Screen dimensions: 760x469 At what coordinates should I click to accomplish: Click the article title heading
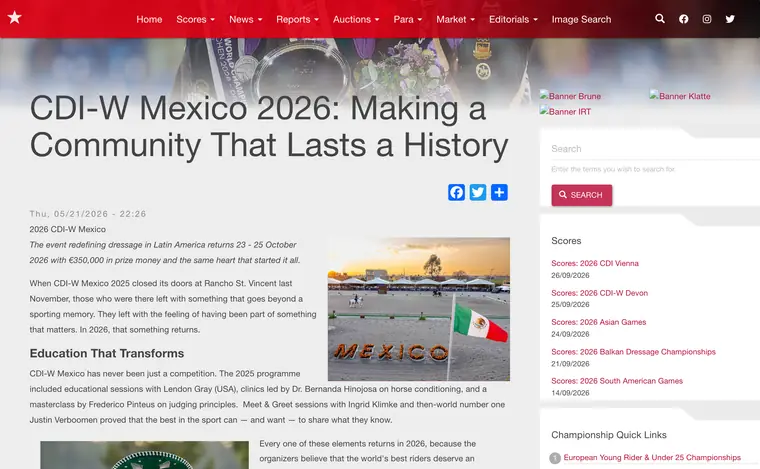click(269, 127)
